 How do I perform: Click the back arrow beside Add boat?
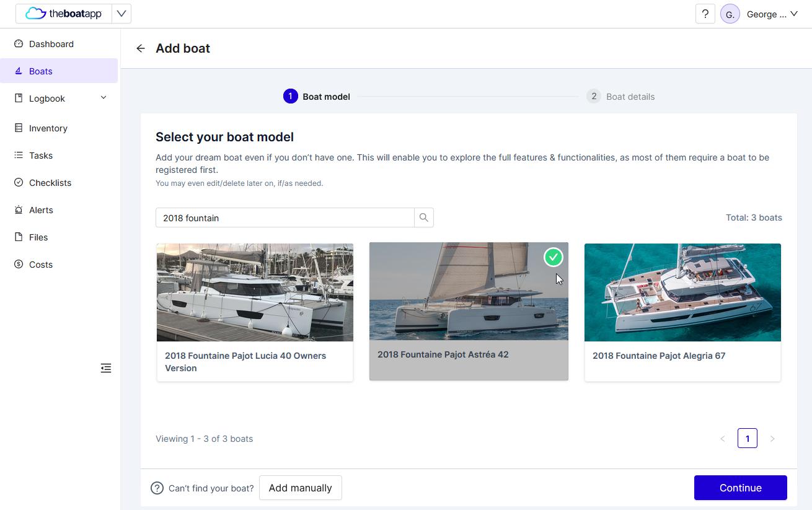pyautogui.click(x=141, y=48)
